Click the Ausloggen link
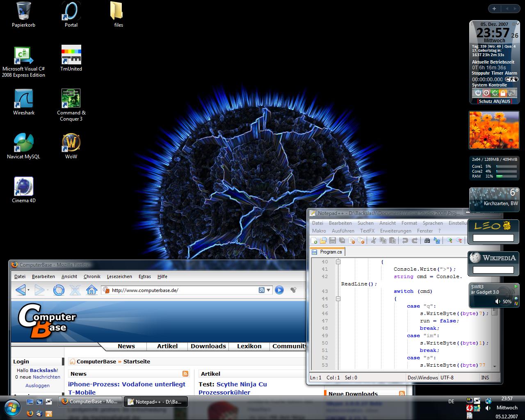The width and height of the screenshot is (525, 420). [x=37, y=386]
